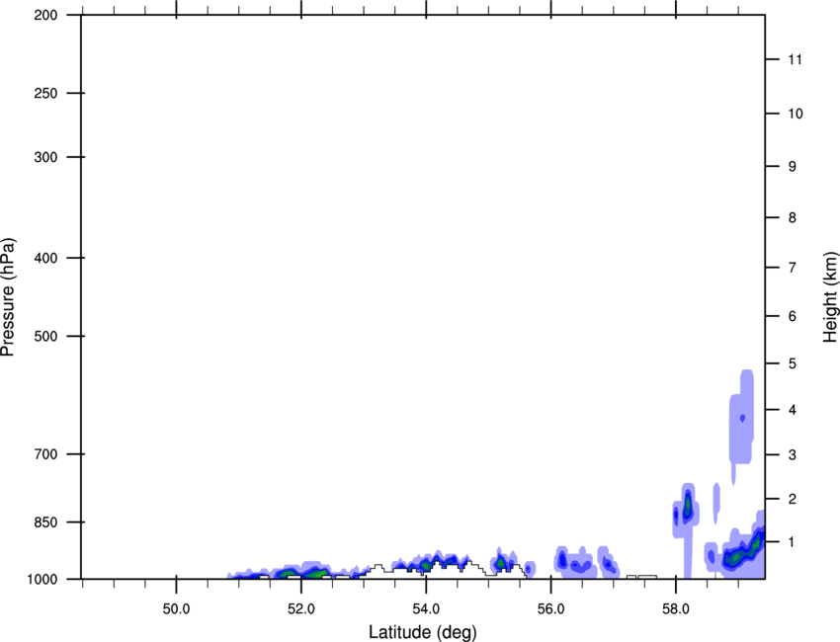Click the 2 km height label

[793, 499]
